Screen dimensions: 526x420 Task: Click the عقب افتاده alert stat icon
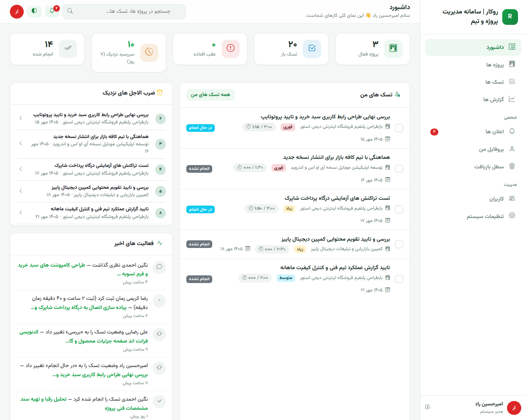click(x=230, y=49)
